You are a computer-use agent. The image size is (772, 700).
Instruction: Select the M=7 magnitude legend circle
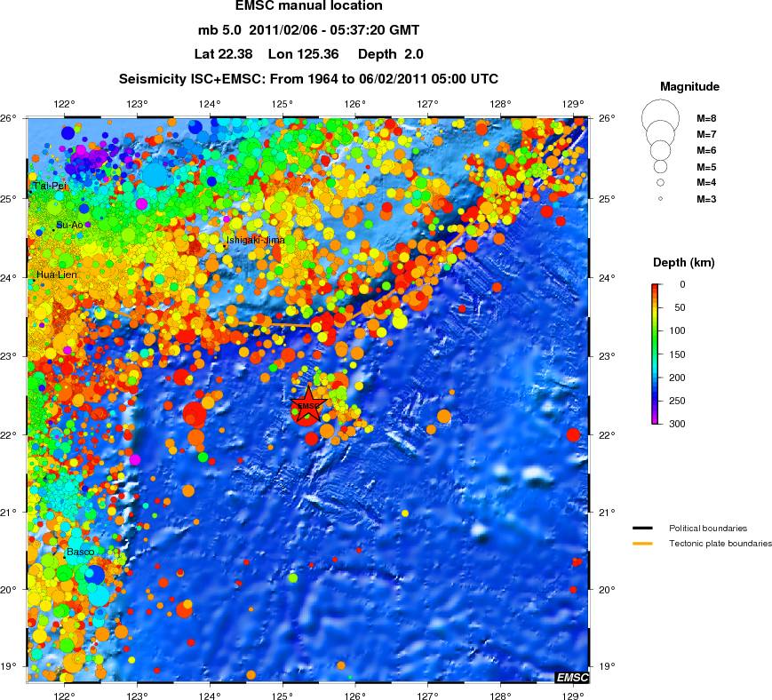point(660,133)
